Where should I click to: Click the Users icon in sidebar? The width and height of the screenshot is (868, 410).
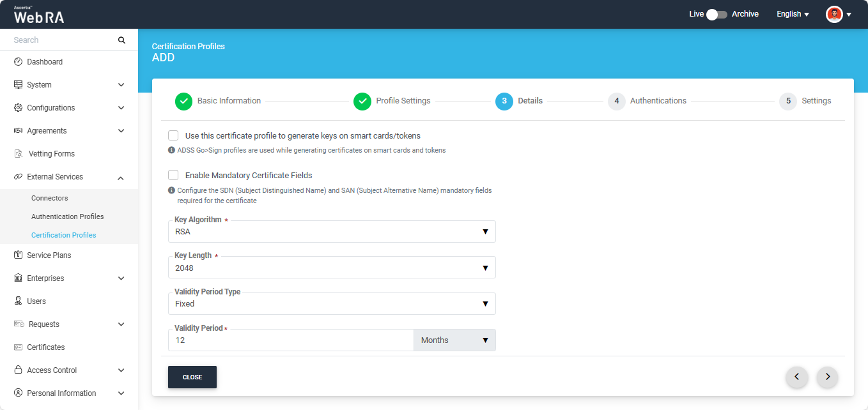pyautogui.click(x=18, y=301)
